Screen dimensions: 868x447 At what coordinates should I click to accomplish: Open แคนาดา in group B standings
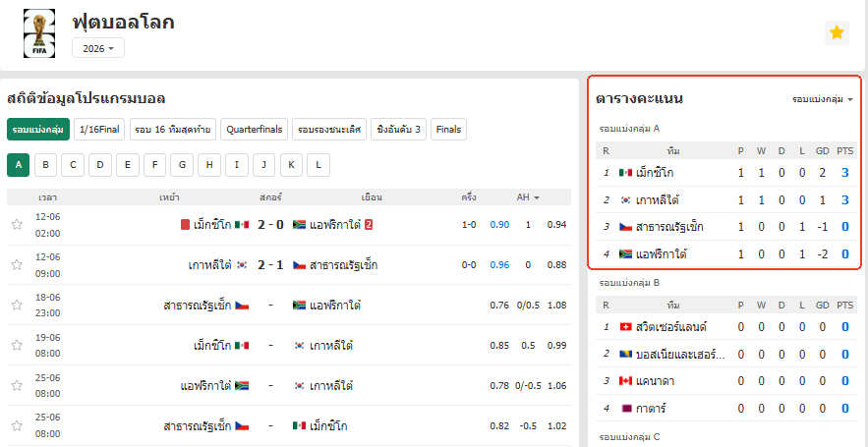656,381
